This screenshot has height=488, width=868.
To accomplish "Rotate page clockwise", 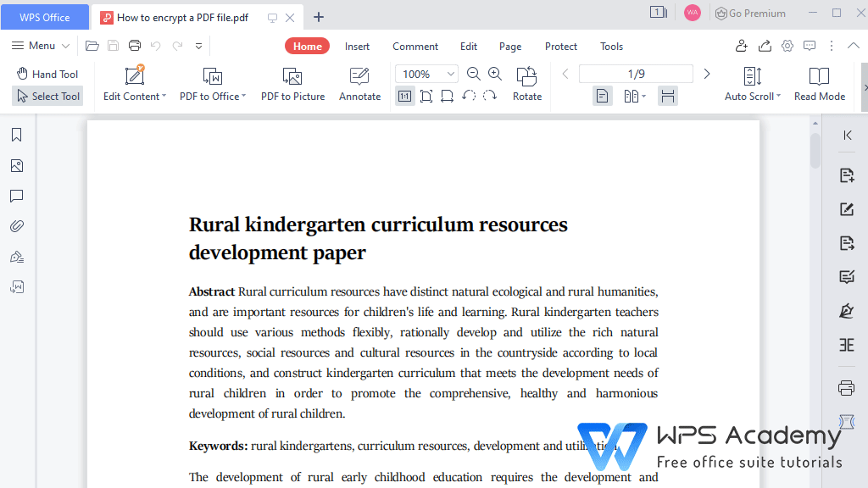I will pos(490,96).
